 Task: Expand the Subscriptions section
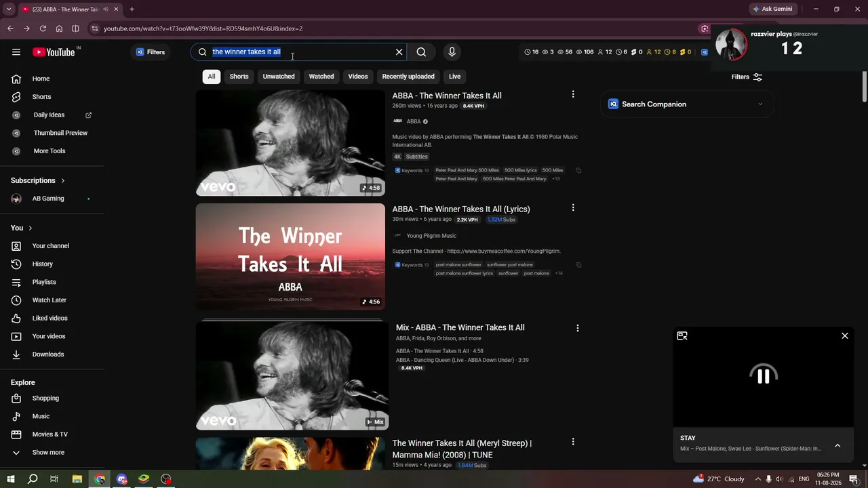(x=38, y=181)
